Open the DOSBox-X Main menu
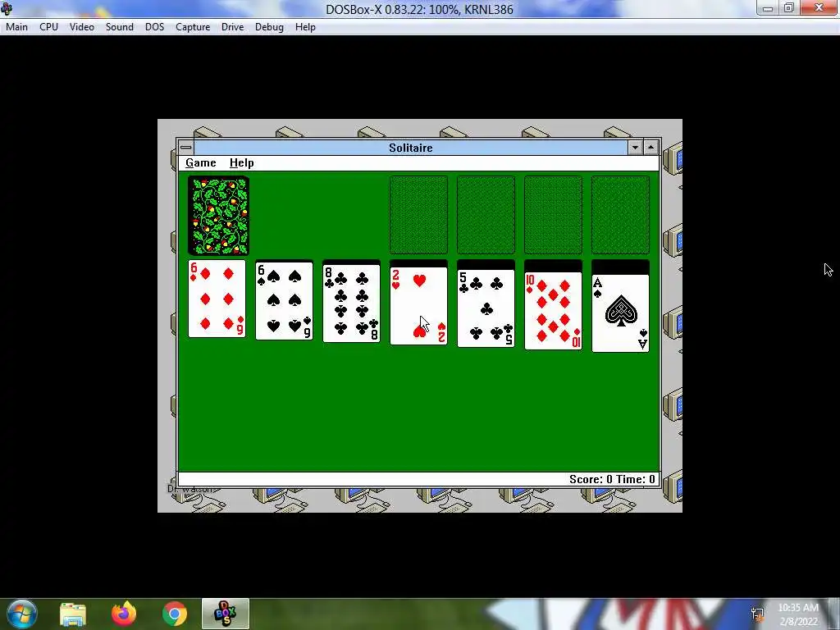The width and height of the screenshot is (840, 630). pyautogui.click(x=16, y=27)
